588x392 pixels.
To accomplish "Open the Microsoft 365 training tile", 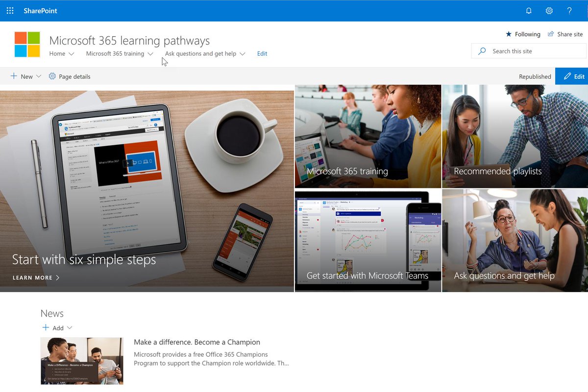I will (368, 136).
